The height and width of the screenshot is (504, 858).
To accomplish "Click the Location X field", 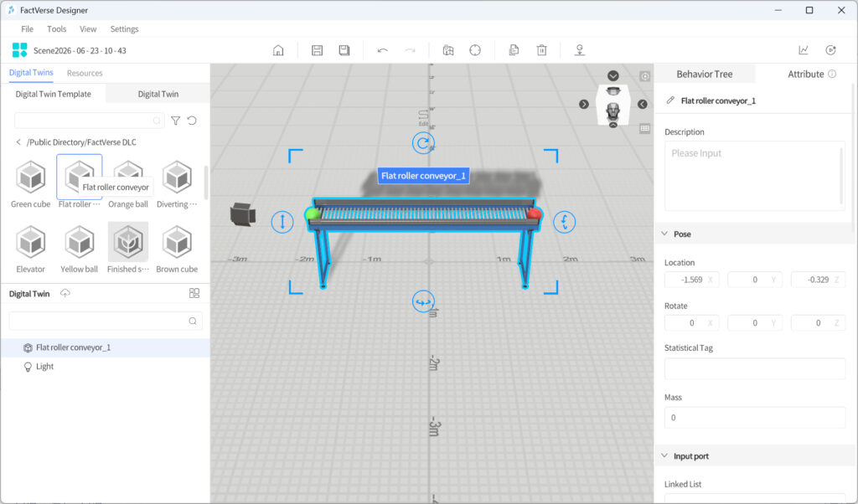I will [x=691, y=280].
